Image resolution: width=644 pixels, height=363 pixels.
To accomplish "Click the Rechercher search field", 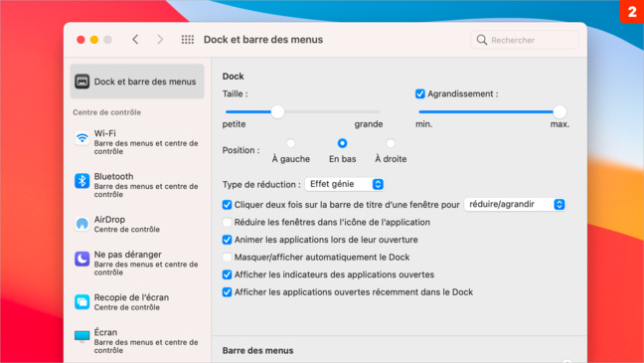I will 525,40.
